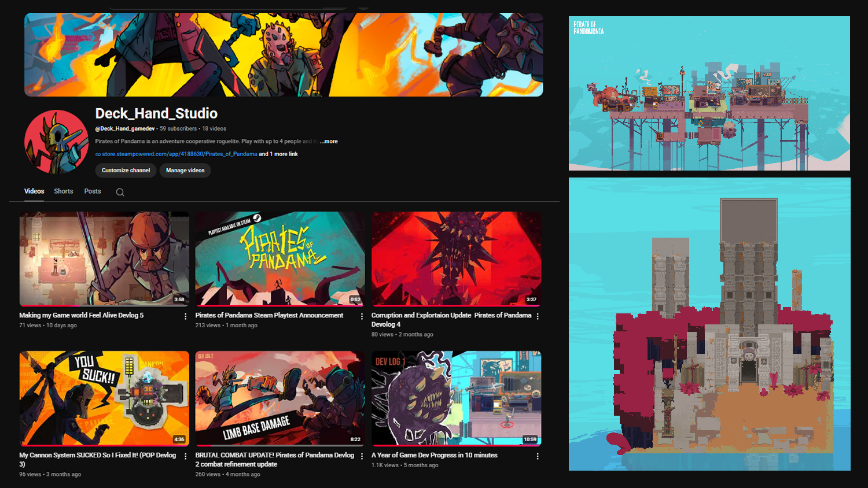Click the channel banner artwork

click(x=284, y=55)
